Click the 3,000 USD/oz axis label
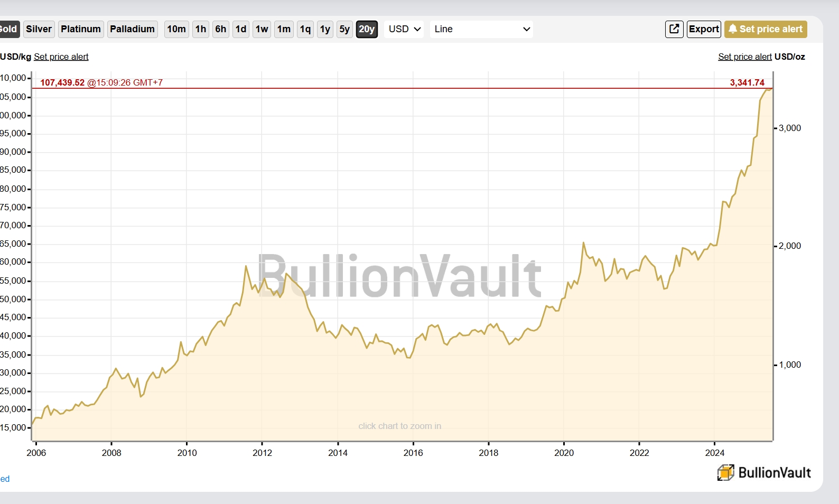This screenshot has width=839, height=504. (790, 128)
